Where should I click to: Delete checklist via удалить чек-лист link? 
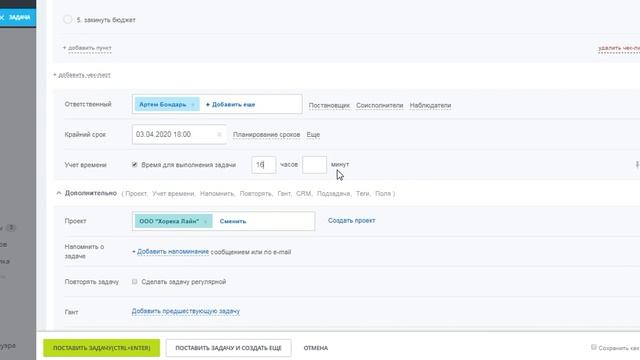pos(619,48)
